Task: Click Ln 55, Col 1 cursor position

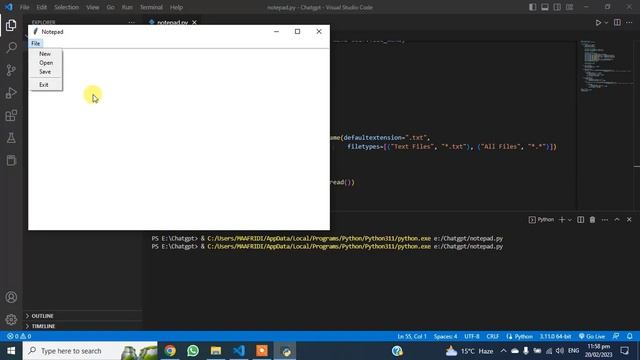Action: pos(412,336)
